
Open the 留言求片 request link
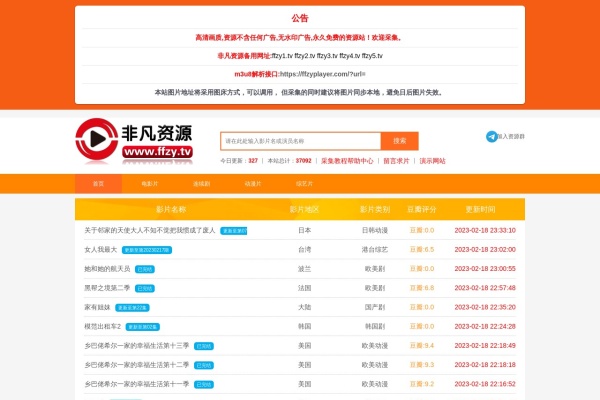pyautogui.click(x=396, y=161)
